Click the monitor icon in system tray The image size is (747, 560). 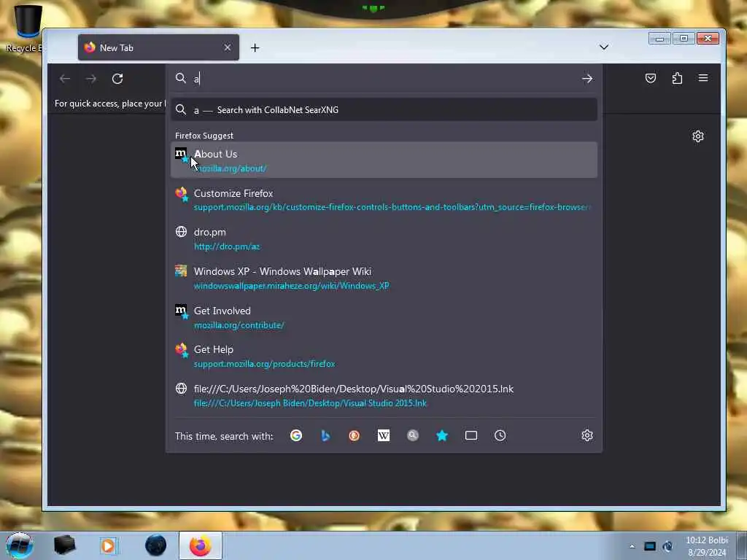tap(650, 546)
